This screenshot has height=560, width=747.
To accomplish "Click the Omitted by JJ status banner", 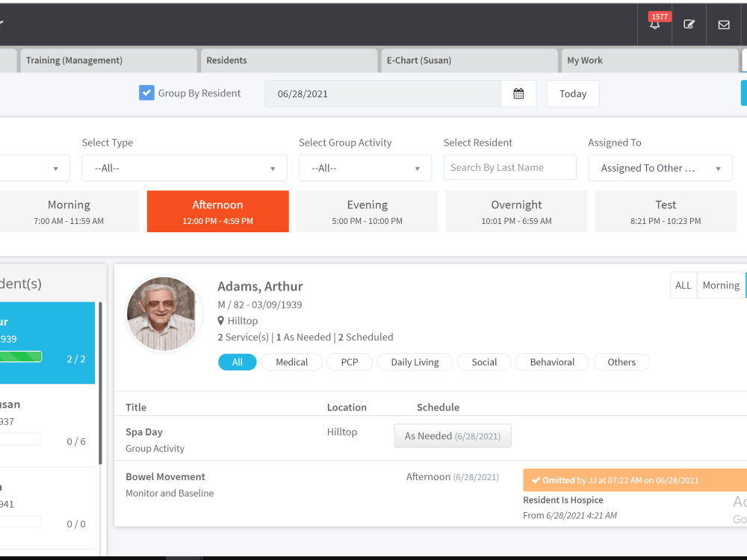I will point(635,480).
